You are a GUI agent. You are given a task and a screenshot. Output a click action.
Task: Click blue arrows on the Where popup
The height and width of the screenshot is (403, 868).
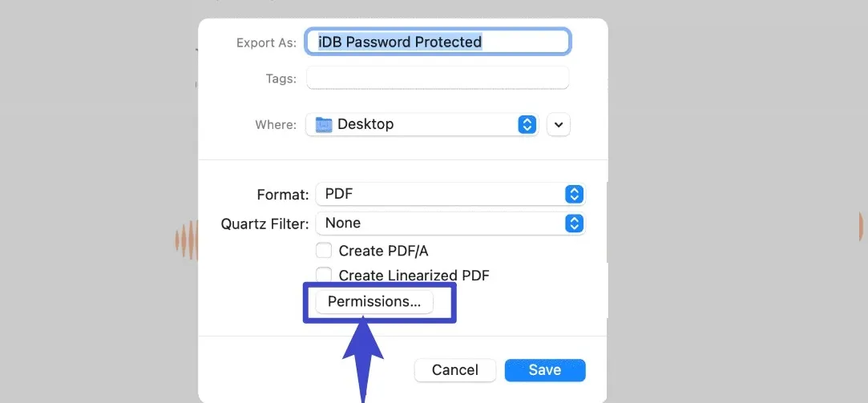coord(527,124)
